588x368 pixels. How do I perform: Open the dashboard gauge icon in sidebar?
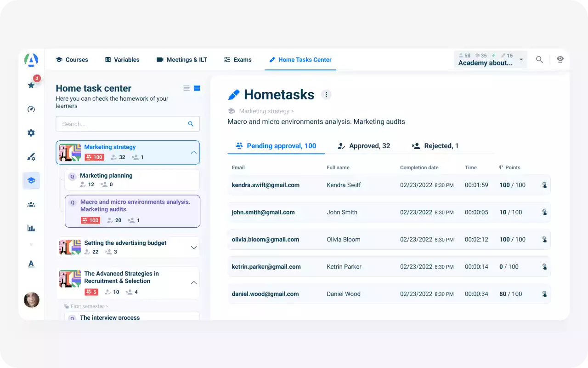pos(31,109)
